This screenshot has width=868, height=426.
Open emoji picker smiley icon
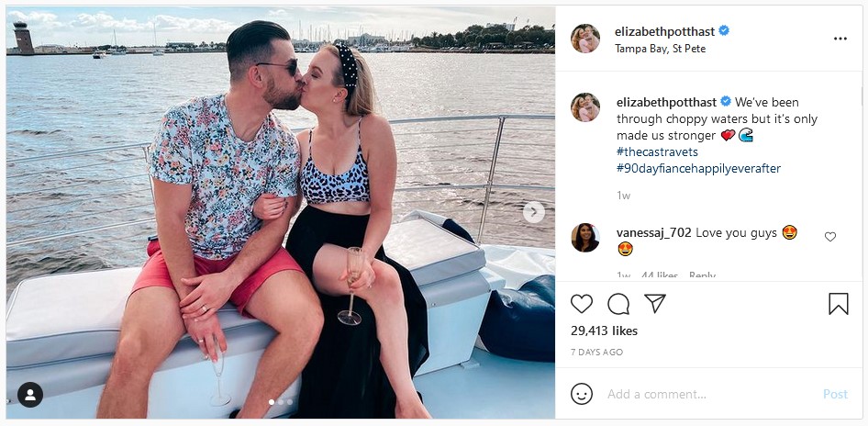click(581, 394)
